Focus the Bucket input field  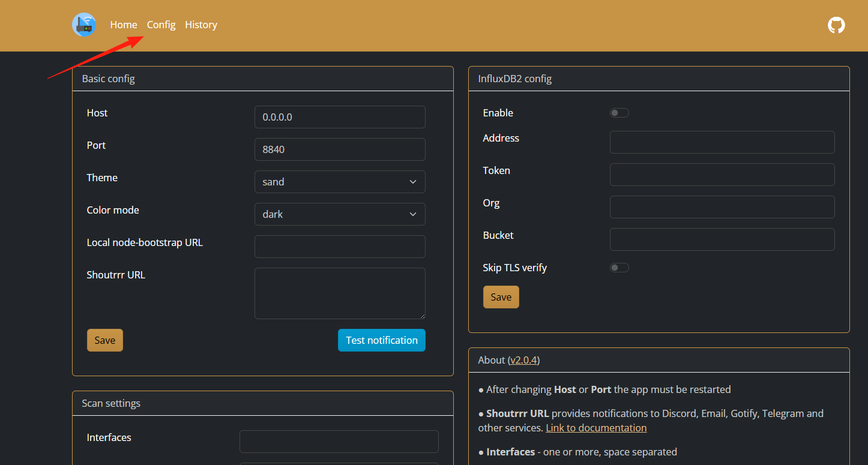(x=722, y=239)
